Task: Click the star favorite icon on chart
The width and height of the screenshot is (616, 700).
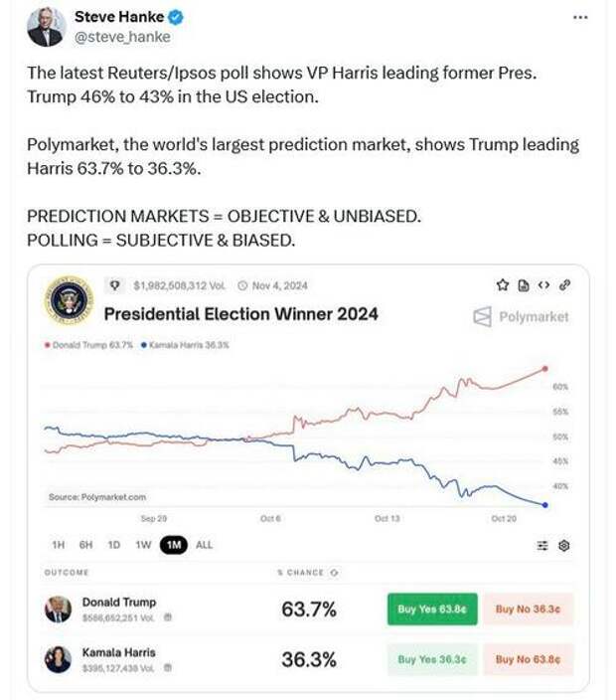Action: [x=503, y=285]
